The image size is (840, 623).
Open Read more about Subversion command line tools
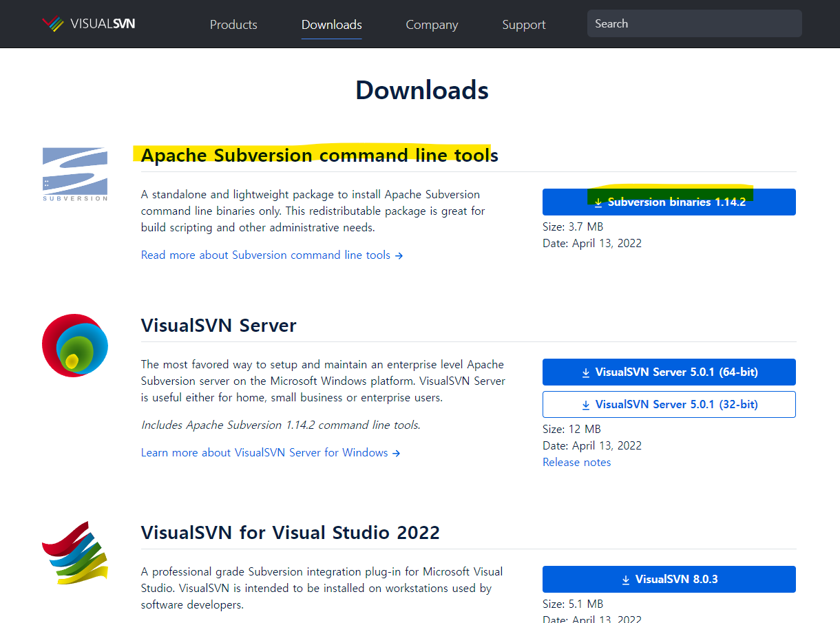[x=272, y=255]
